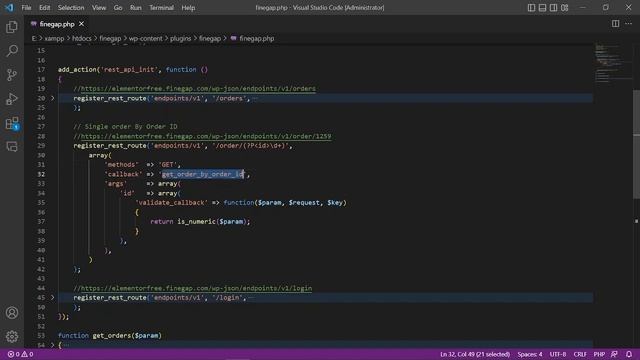Click the code minimap preview
Image resolution: width=640 pixels, height=360 pixels.
click(x=613, y=63)
